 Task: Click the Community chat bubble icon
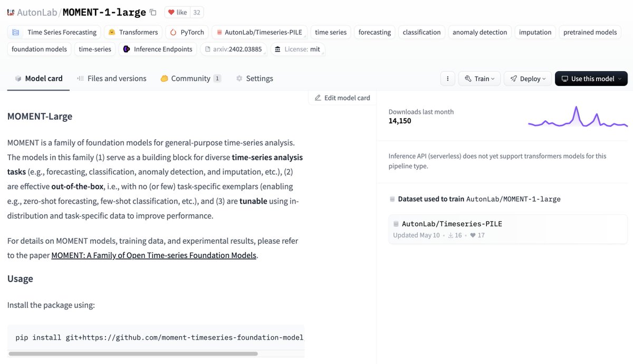point(164,79)
